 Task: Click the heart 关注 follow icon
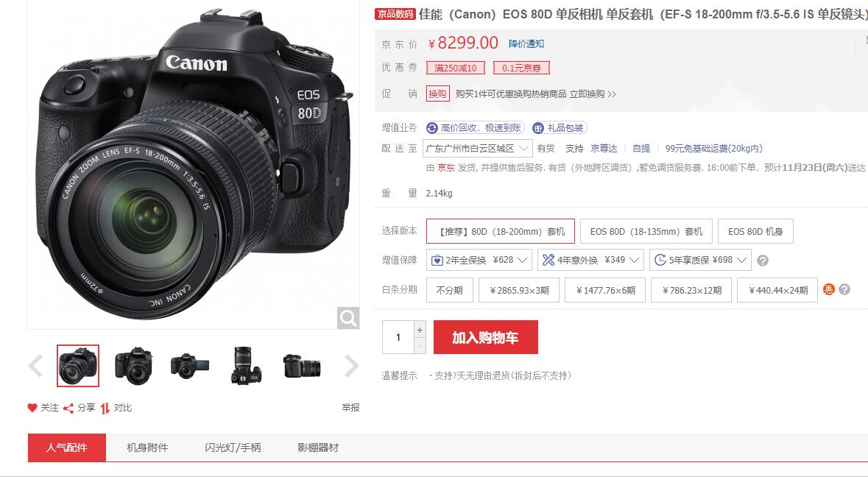(x=32, y=408)
